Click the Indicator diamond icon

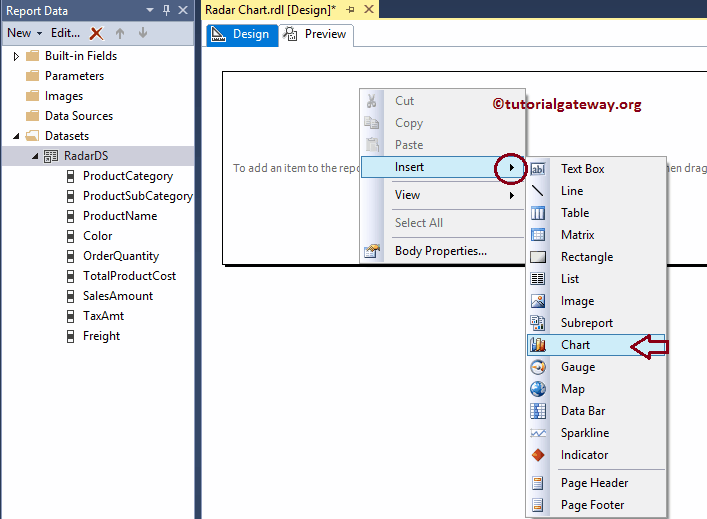point(537,455)
